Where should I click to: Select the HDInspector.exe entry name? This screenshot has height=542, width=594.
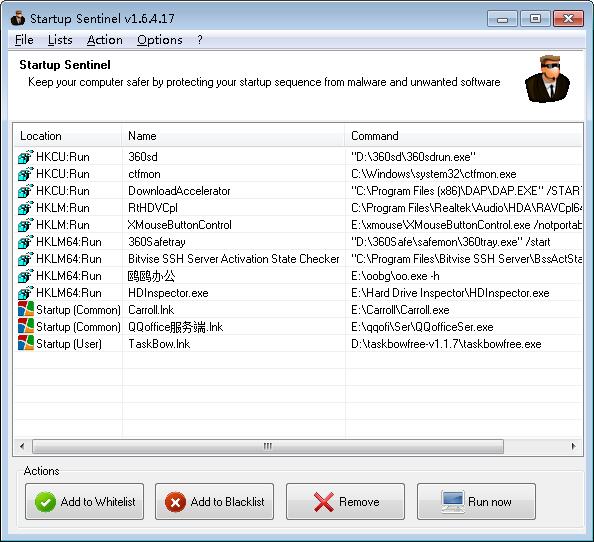coord(168,293)
